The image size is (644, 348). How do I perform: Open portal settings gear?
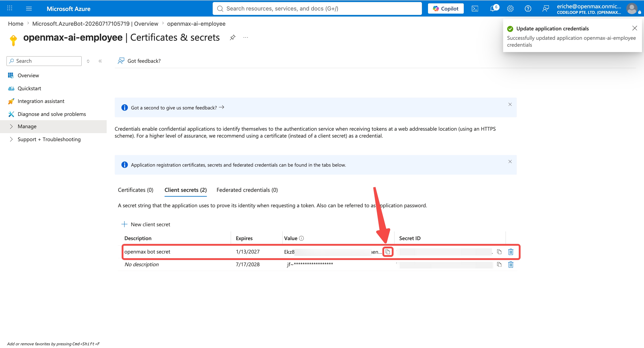tap(510, 8)
